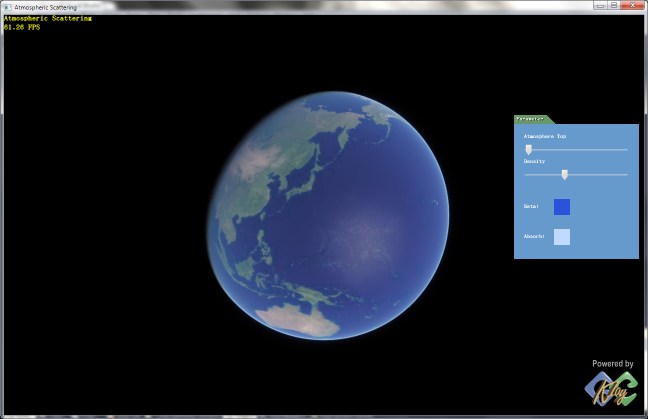648x419 pixels.
Task: Open the Beta color swatch
Action: 562,207
